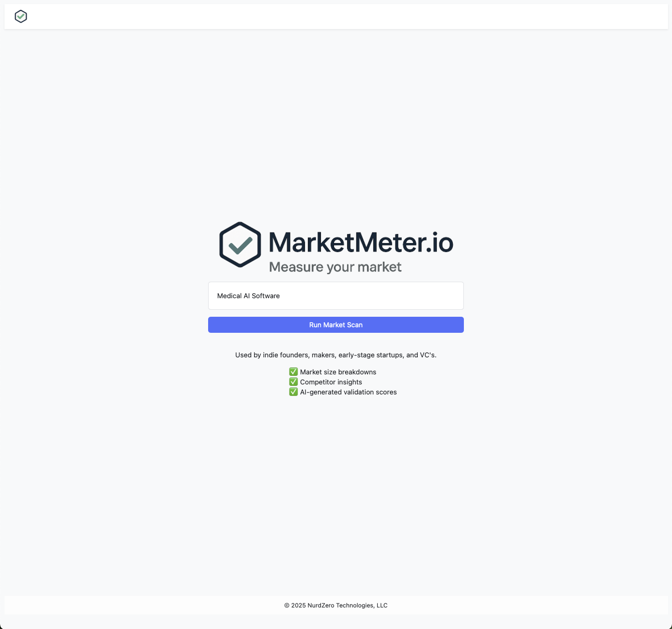Viewport: 672px width, 629px height.
Task: Click Competitor insights text
Action: (331, 382)
